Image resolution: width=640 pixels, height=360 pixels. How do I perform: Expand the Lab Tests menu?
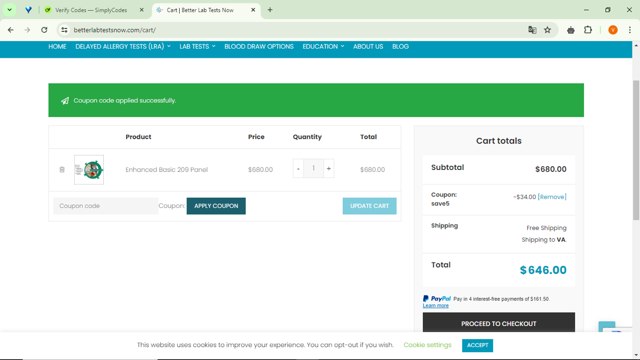(x=197, y=47)
